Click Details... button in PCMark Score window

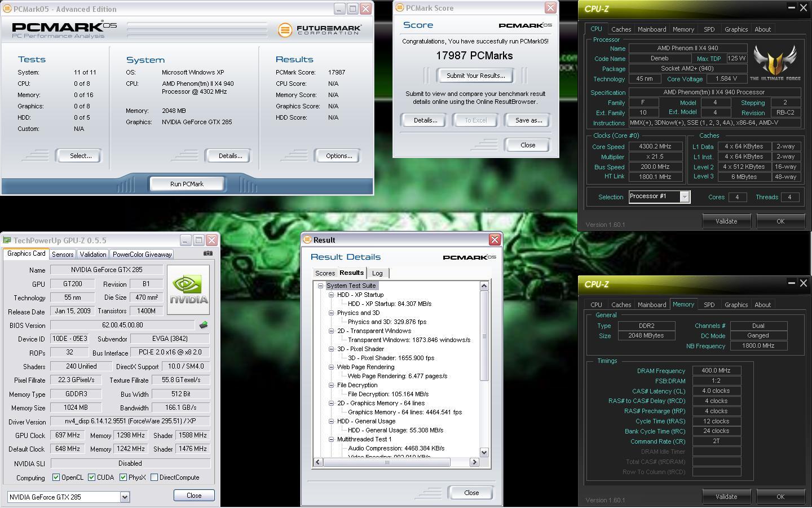coord(425,120)
